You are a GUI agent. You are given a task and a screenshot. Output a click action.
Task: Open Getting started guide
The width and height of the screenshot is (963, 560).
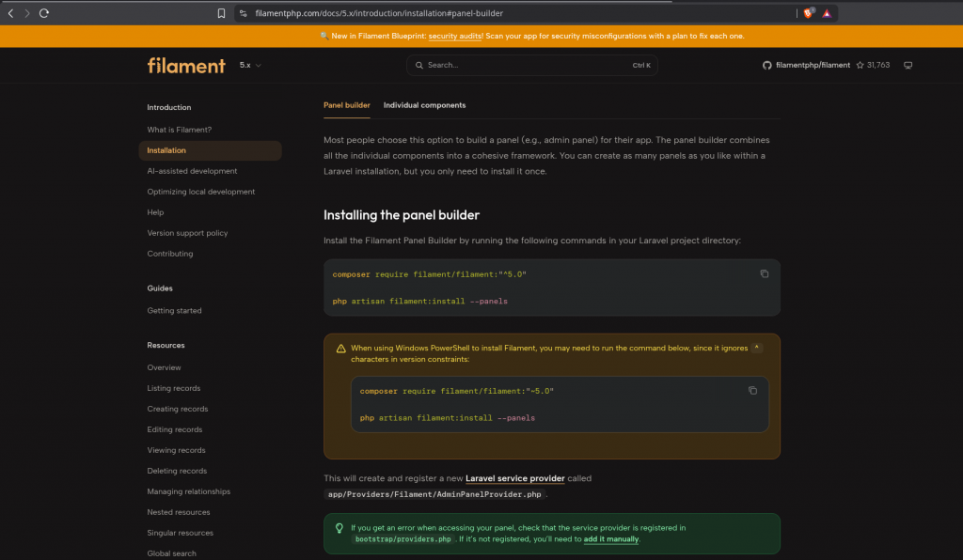point(174,310)
